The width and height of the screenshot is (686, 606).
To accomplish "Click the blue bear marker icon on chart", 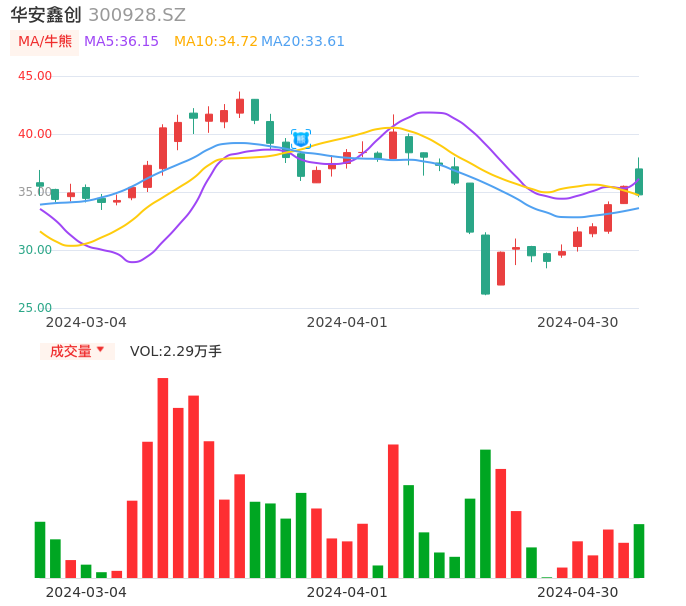I will click(x=301, y=139).
